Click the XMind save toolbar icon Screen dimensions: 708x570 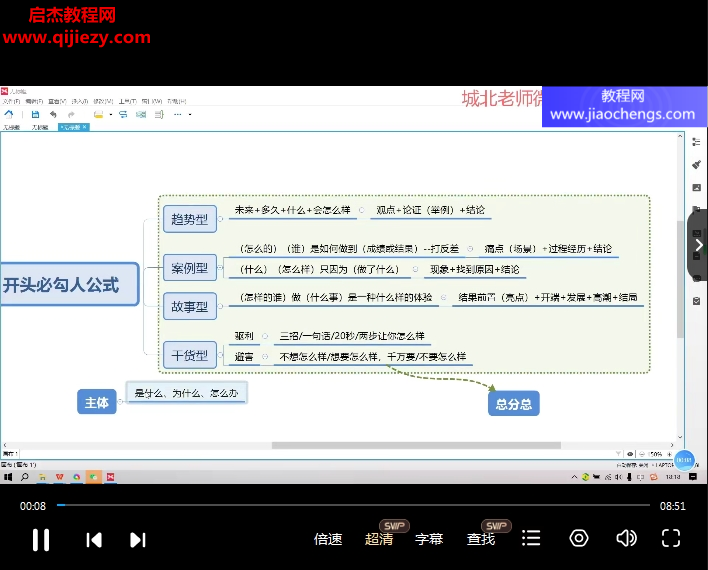coord(35,114)
